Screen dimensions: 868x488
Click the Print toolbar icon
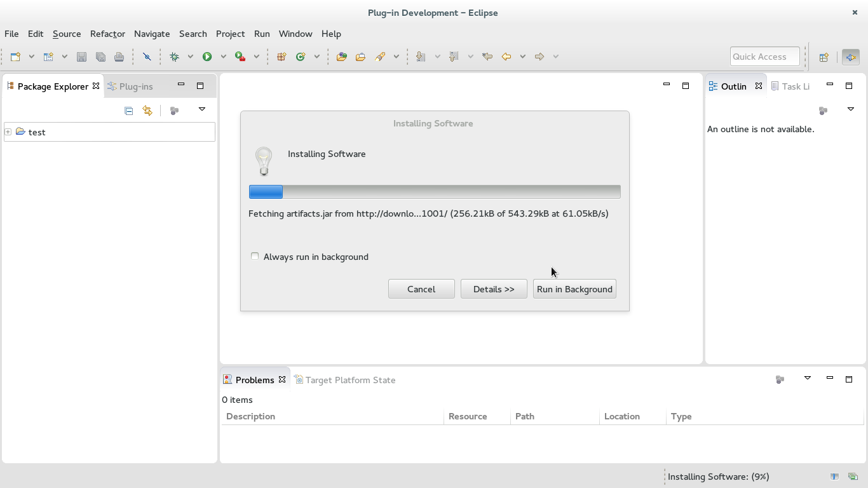pyautogui.click(x=119, y=57)
